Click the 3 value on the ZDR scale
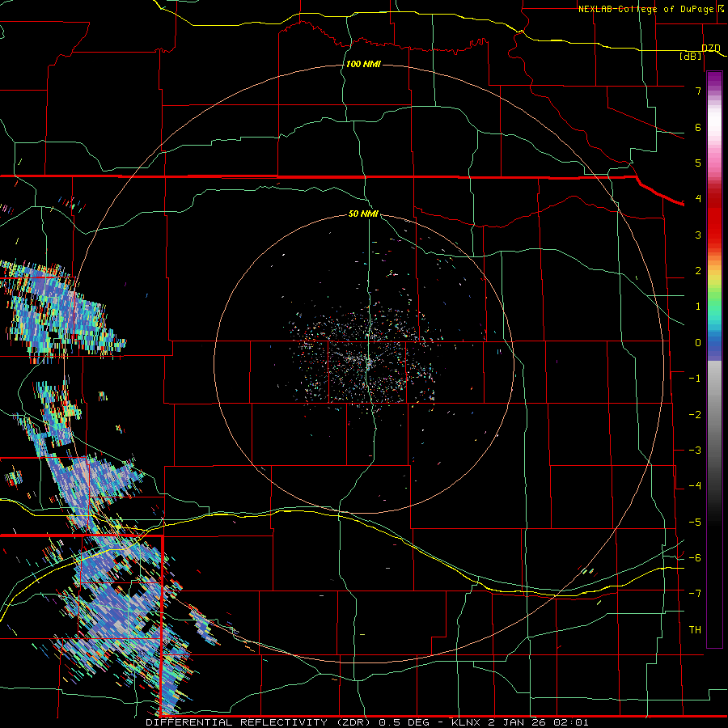The height and width of the screenshot is (728, 728). click(698, 235)
